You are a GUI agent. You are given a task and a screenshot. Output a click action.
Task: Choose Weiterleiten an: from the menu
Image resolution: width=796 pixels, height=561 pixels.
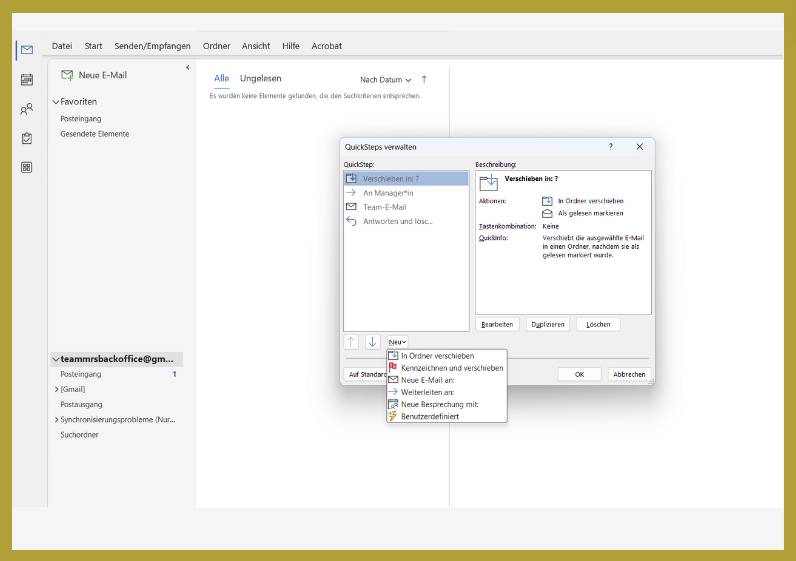coord(447,392)
